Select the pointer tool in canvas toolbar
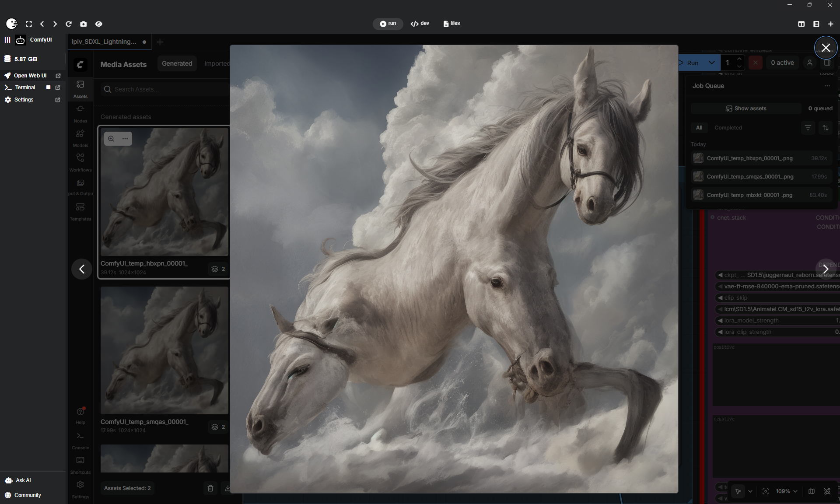This screenshot has width=840, height=504. coord(738,491)
